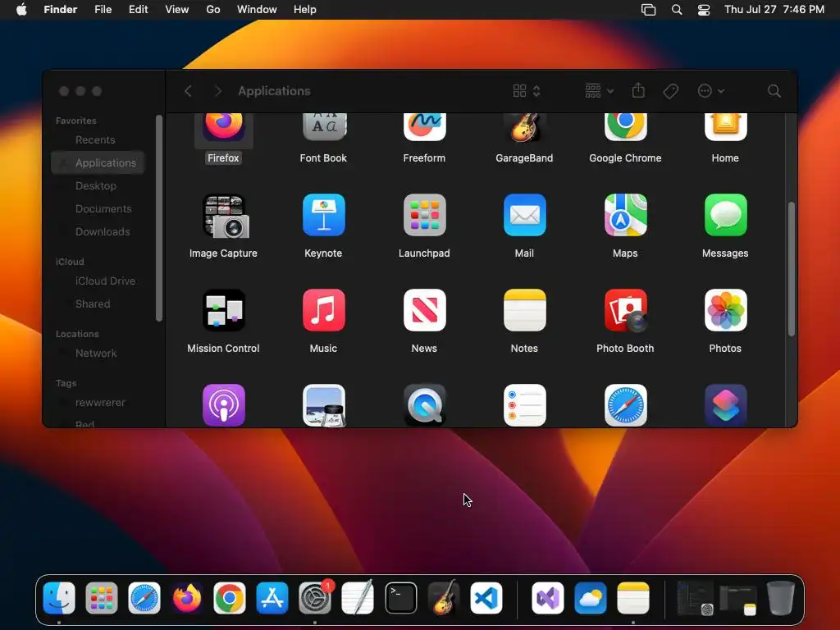Select the Mission Control application

[x=223, y=310]
